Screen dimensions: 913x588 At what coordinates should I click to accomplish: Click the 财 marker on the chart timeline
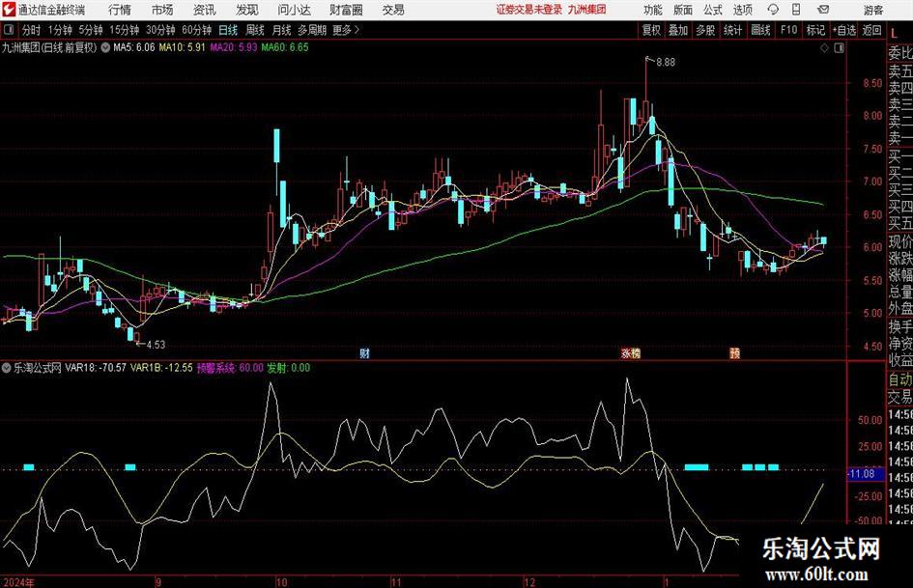point(364,352)
